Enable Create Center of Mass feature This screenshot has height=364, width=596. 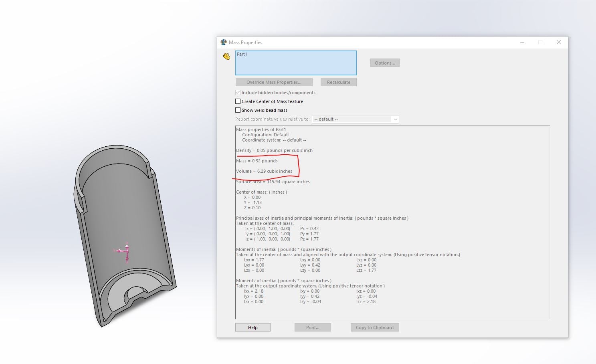(238, 101)
